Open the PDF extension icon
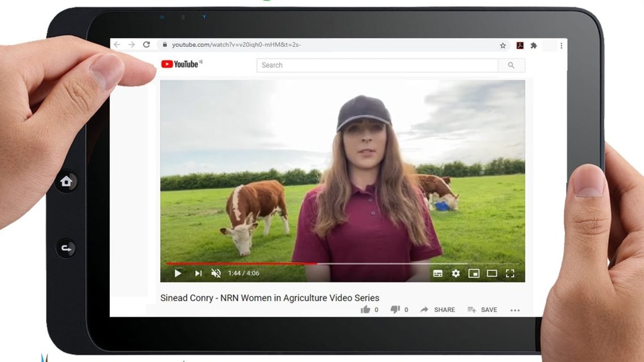 (x=520, y=45)
